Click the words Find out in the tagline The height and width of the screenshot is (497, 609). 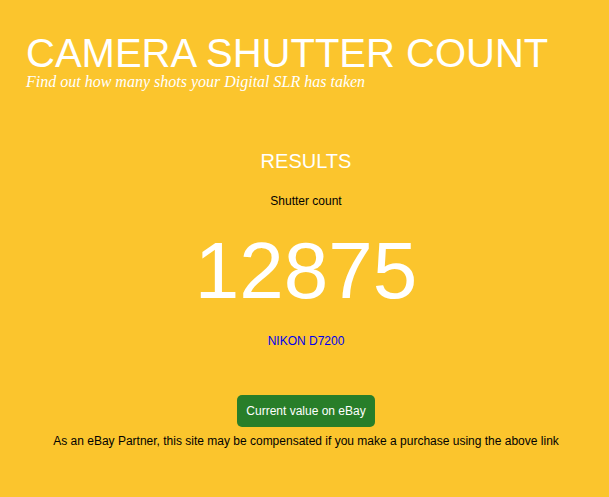click(x=53, y=82)
